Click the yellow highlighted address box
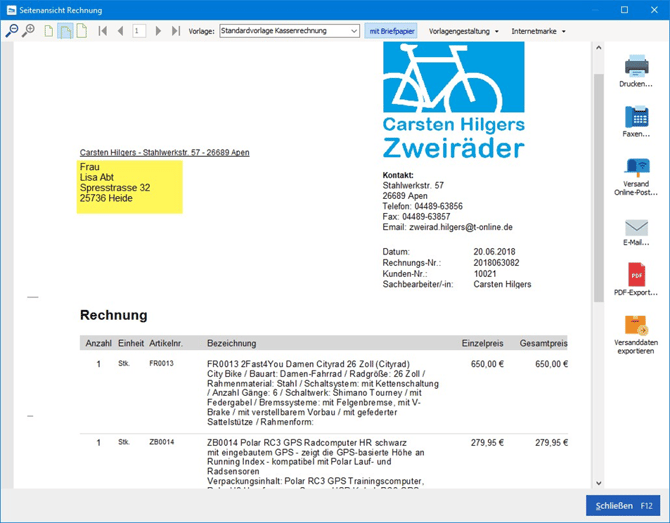The height and width of the screenshot is (523, 670). [x=130, y=185]
